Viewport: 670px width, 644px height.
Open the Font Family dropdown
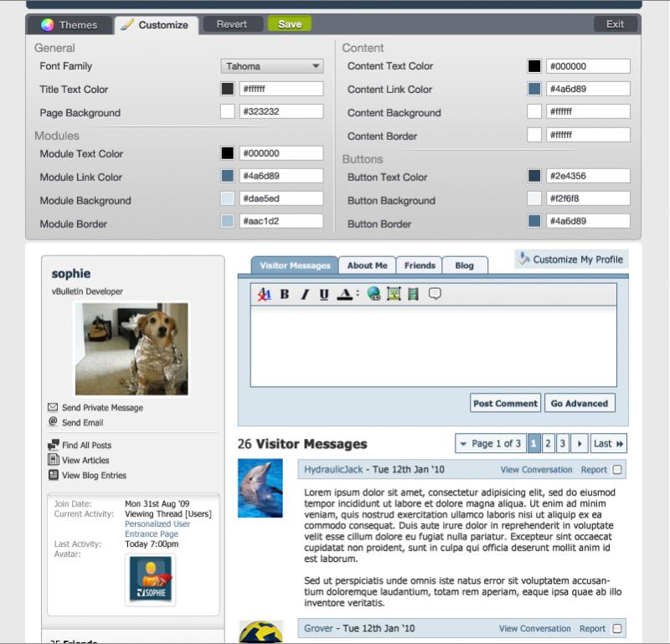(x=272, y=66)
